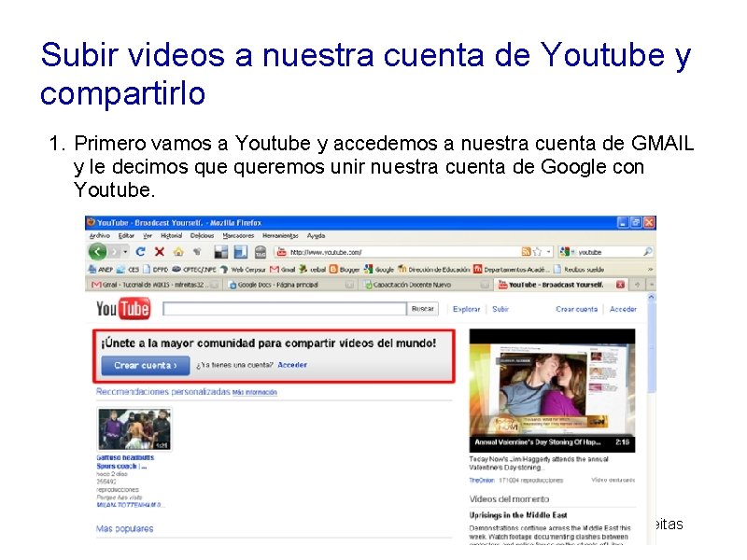Open the Subir link
Screen dimensions: 747x560
[x=500, y=309]
